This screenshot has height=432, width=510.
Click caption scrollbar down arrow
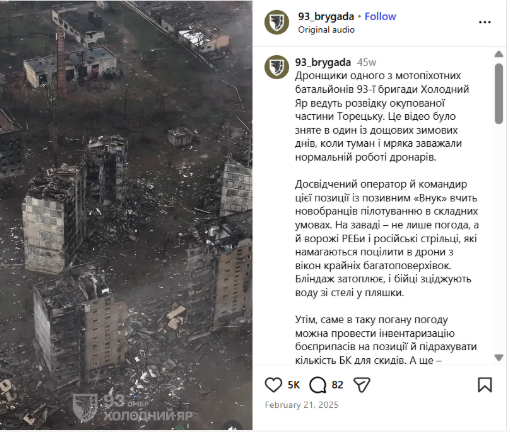point(499,358)
